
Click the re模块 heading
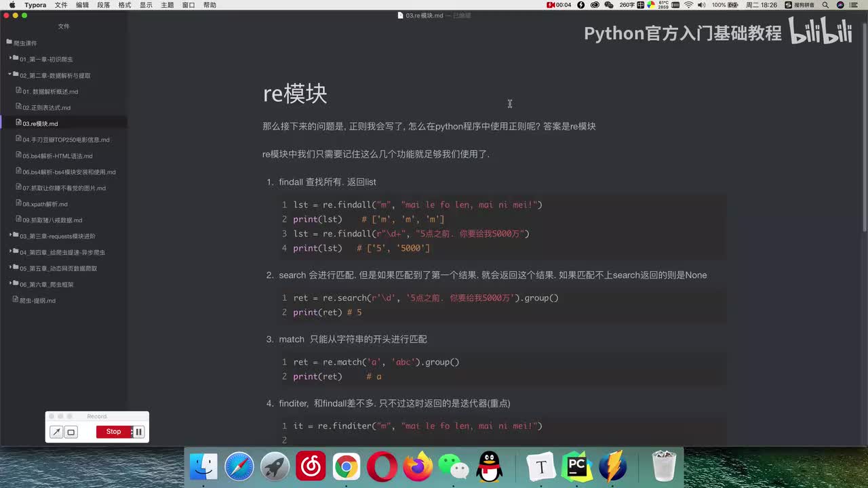295,94
